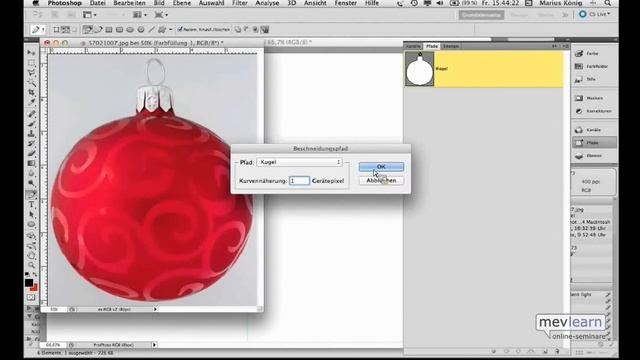Choose the Custom Shape icon in options bar
The width and height of the screenshot is (640, 360).
coord(162,29)
